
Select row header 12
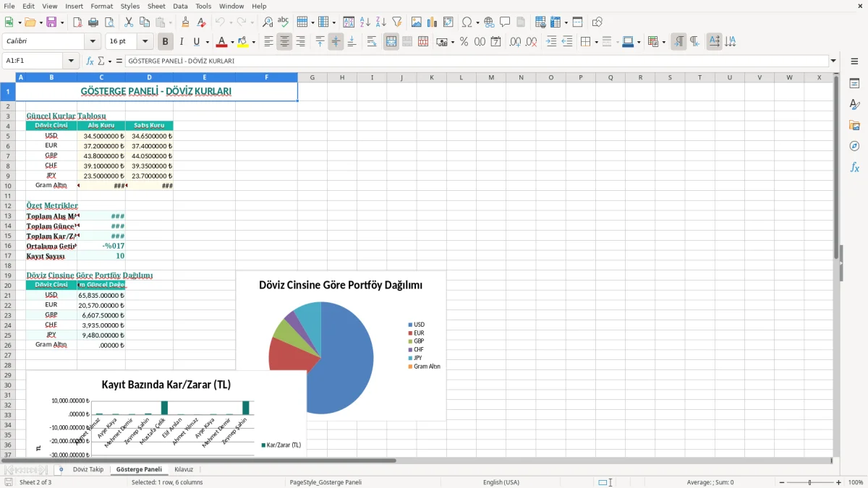tap(8, 206)
